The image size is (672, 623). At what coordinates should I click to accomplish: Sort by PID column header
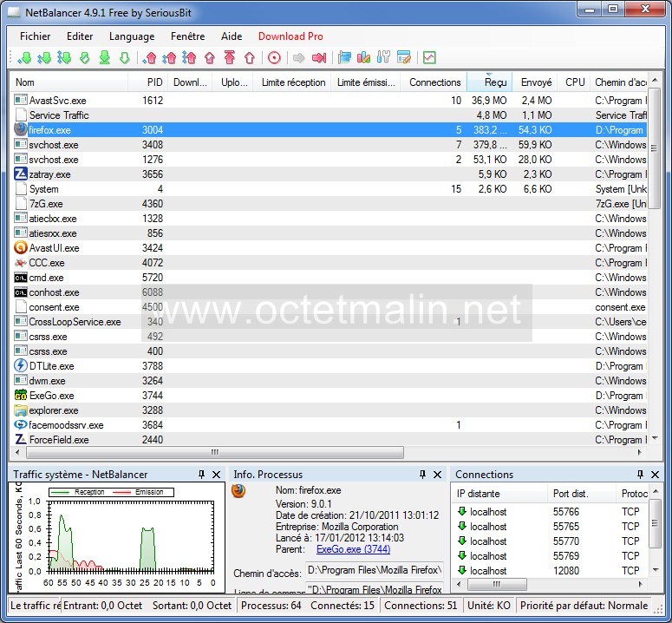click(x=148, y=82)
